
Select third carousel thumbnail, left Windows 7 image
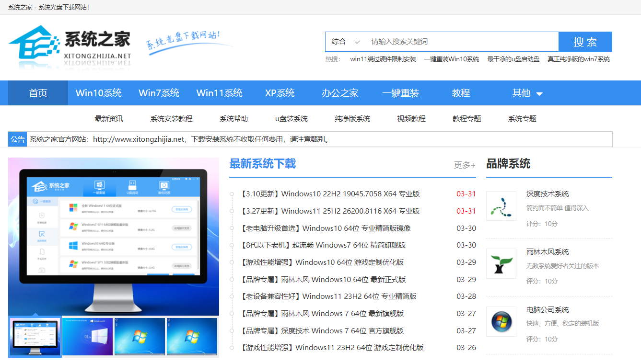(x=140, y=337)
